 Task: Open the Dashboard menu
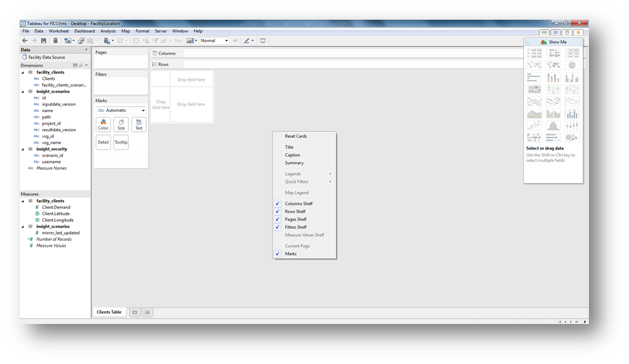click(x=84, y=31)
